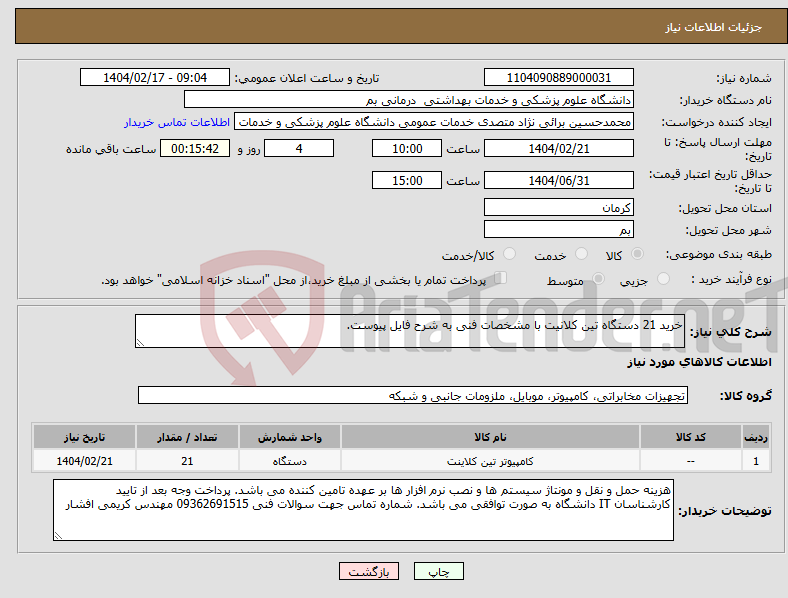Select the متوسط purchase type radio
Viewport: 788px width, 598px height.
599,278
